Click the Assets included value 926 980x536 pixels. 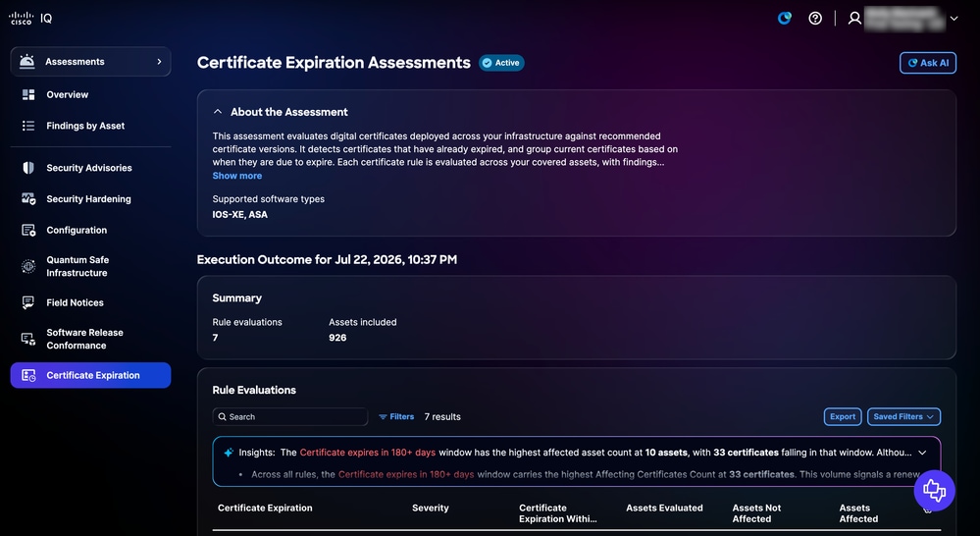337,338
